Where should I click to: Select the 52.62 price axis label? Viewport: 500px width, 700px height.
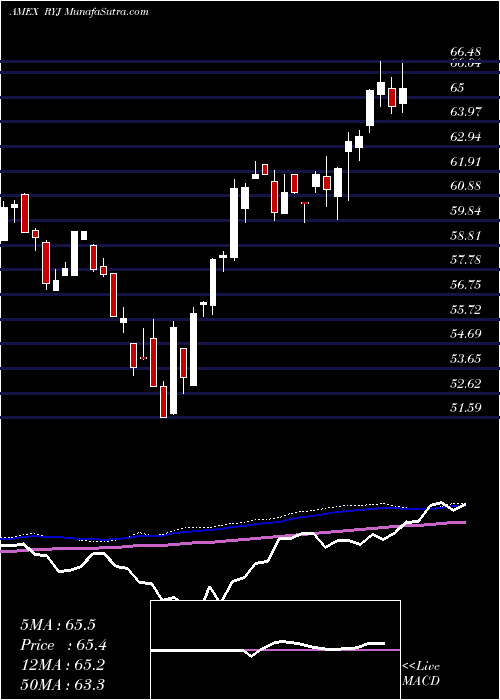[x=466, y=383]
